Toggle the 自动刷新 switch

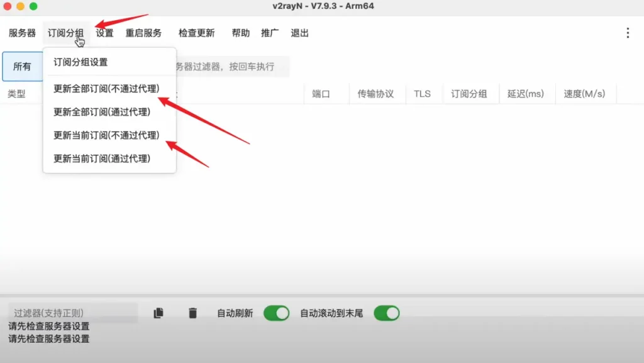[x=276, y=313]
